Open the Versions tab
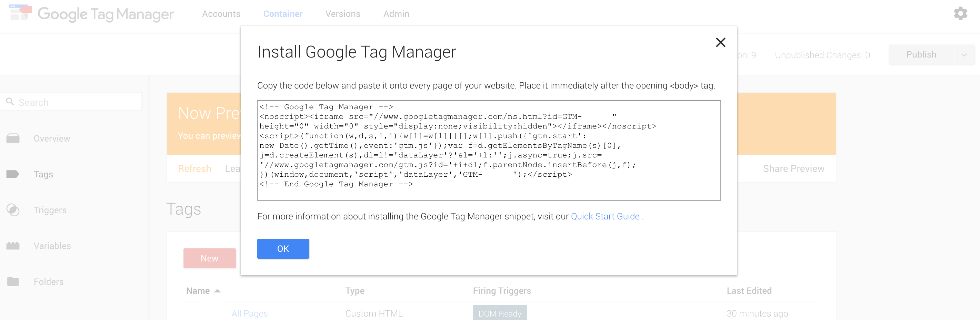This screenshot has width=980, height=320. [342, 14]
